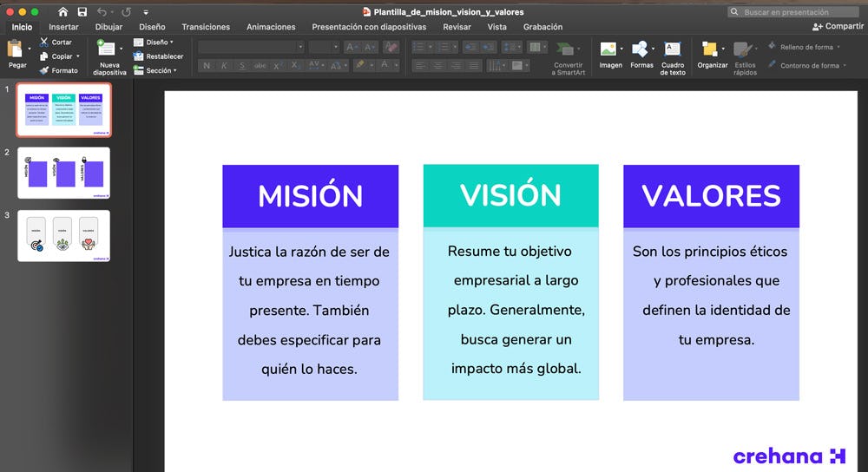Click Convertir a SmartArt
Screen dimensions: 868x472
[x=568, y=57]
